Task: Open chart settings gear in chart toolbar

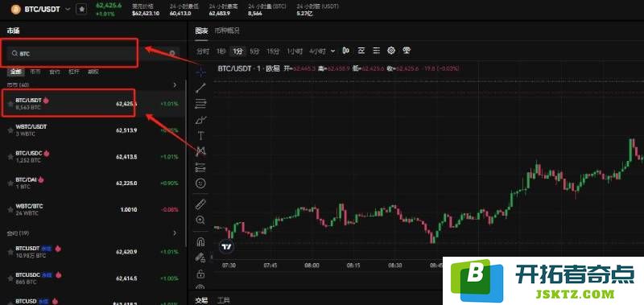Action: (391, 51)
